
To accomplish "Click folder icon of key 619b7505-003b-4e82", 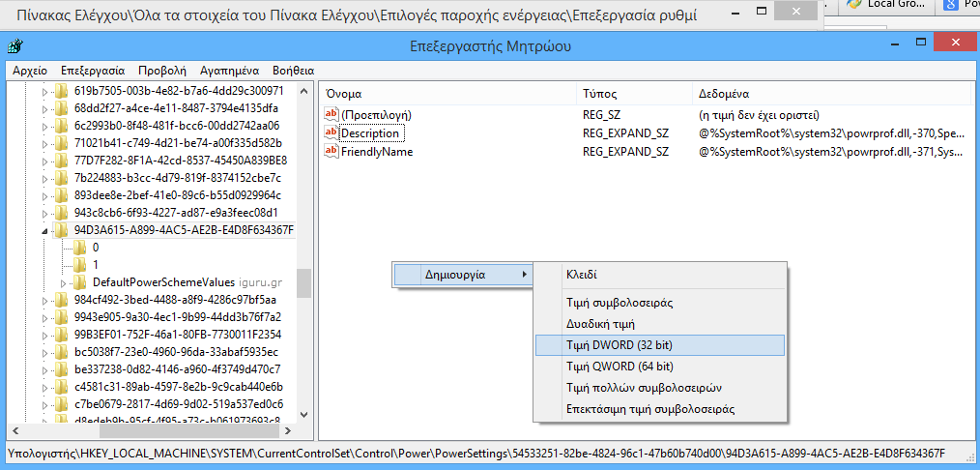I will click(61, 91).
